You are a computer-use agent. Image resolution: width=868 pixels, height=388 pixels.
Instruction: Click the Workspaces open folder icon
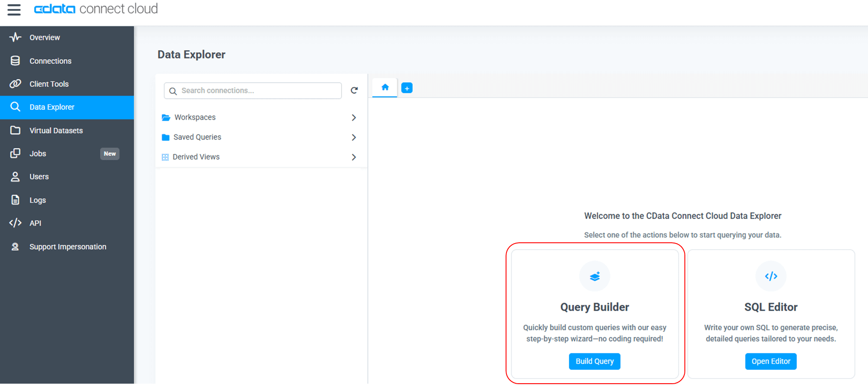(166, 117)
